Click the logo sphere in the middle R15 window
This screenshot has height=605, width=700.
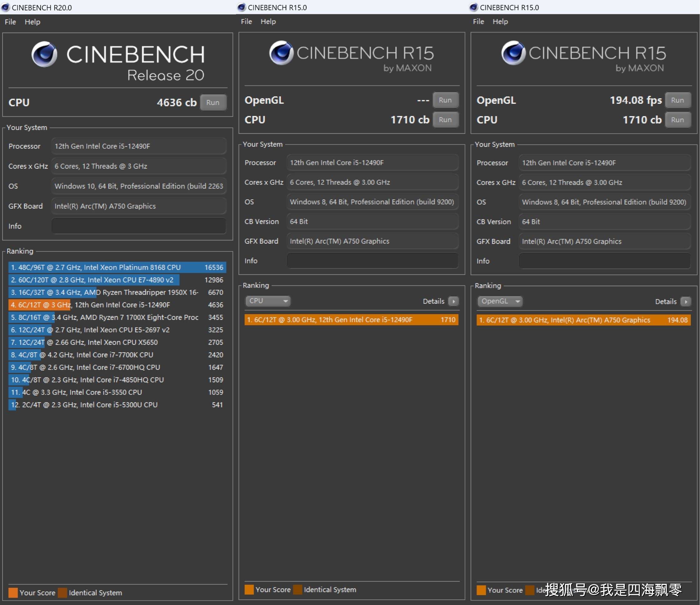(281, 53)
